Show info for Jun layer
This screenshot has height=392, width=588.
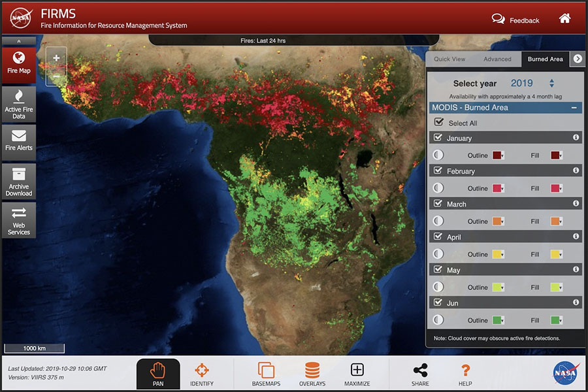tap(576, 302)
